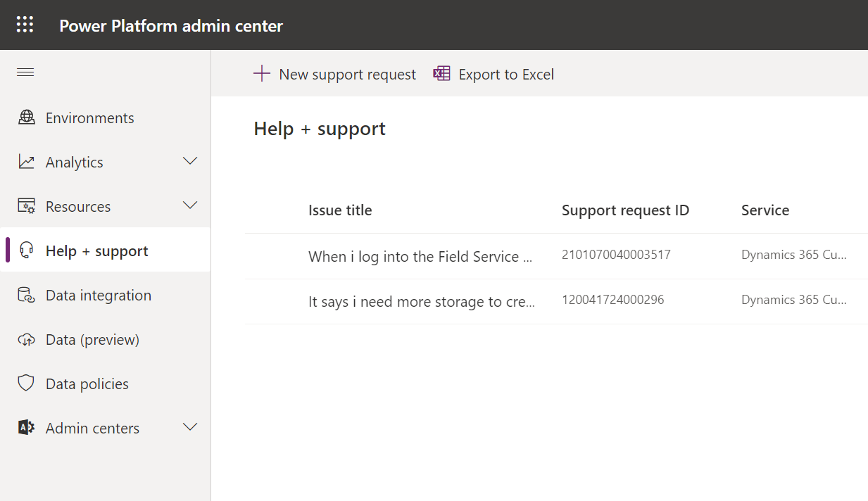Viewport: 868px width, 501px height.
Task: Collapse the navigation hamburger menu
Action: point(25,72)
